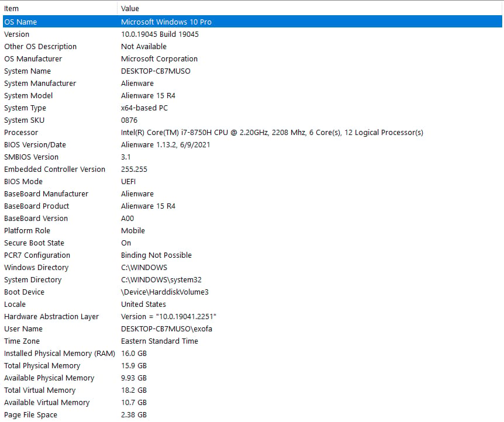This screenshot has height=422, width=504.
Task: Select the Embedded Controller Version row
Action: coord(253,170)
